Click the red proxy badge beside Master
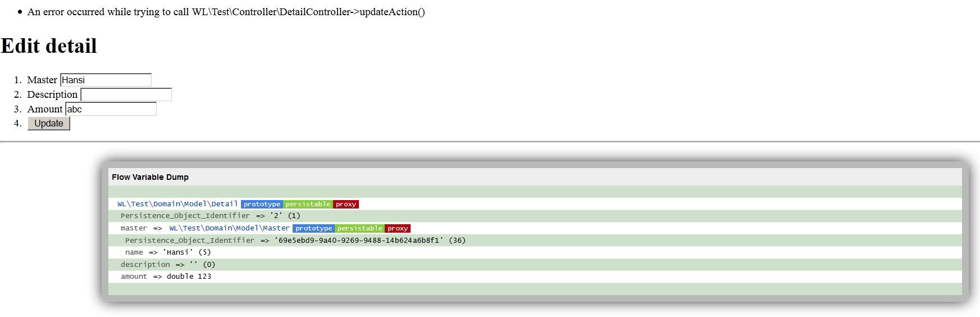980x317 pixels. [x=398, y=228]
